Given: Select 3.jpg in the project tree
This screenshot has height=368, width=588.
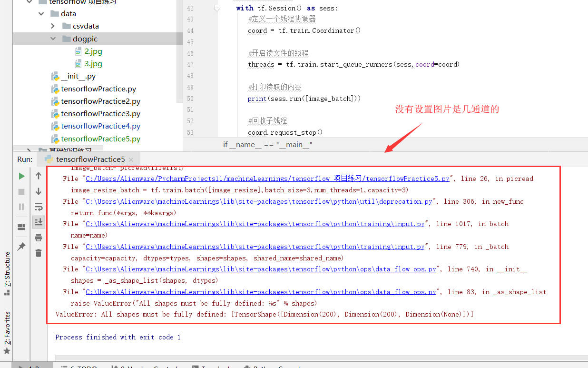Looking at the screenshot, I should tap(93, 63).
